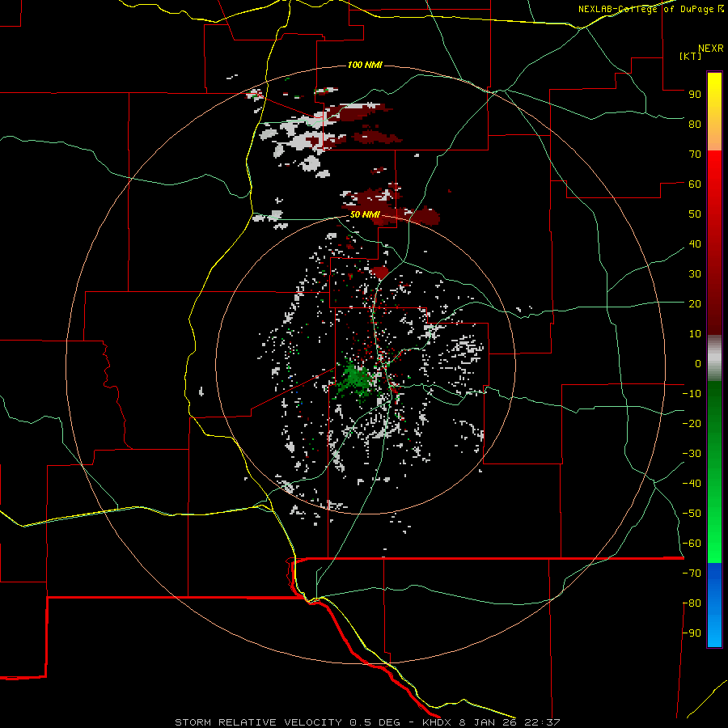Click the '10' velocity scale label

pyautogui.click(x=695, y=334)
